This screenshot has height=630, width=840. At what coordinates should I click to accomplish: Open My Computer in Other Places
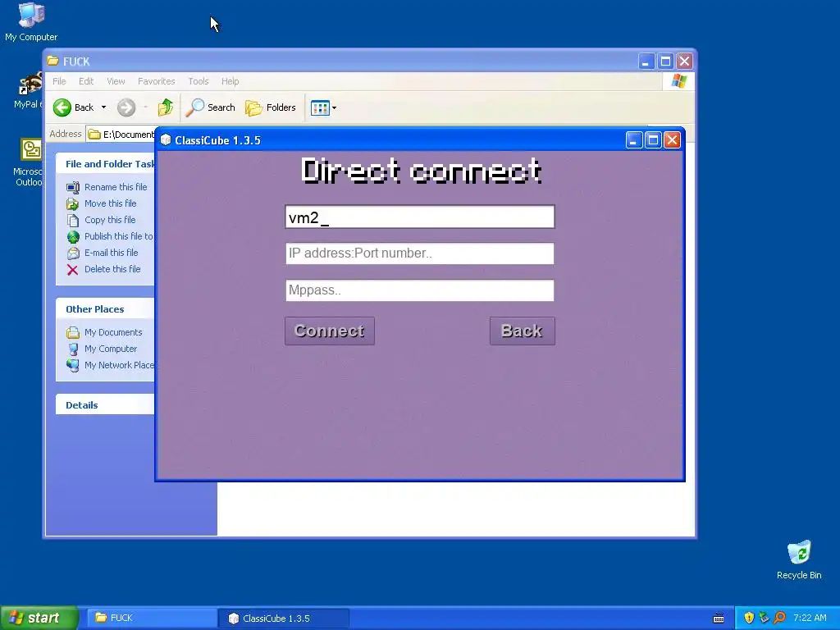(111, 349)
